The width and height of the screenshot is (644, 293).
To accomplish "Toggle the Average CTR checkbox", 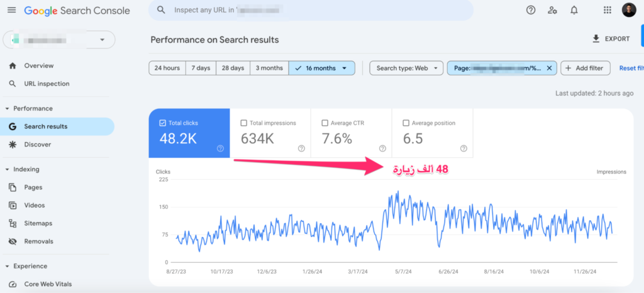I will tap(325, 123).
